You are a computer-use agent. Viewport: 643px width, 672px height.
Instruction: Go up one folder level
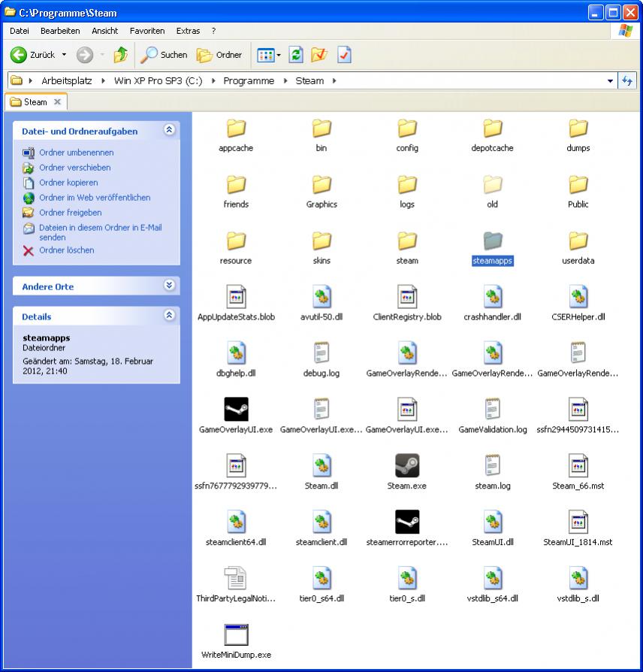tap(121, 55)
